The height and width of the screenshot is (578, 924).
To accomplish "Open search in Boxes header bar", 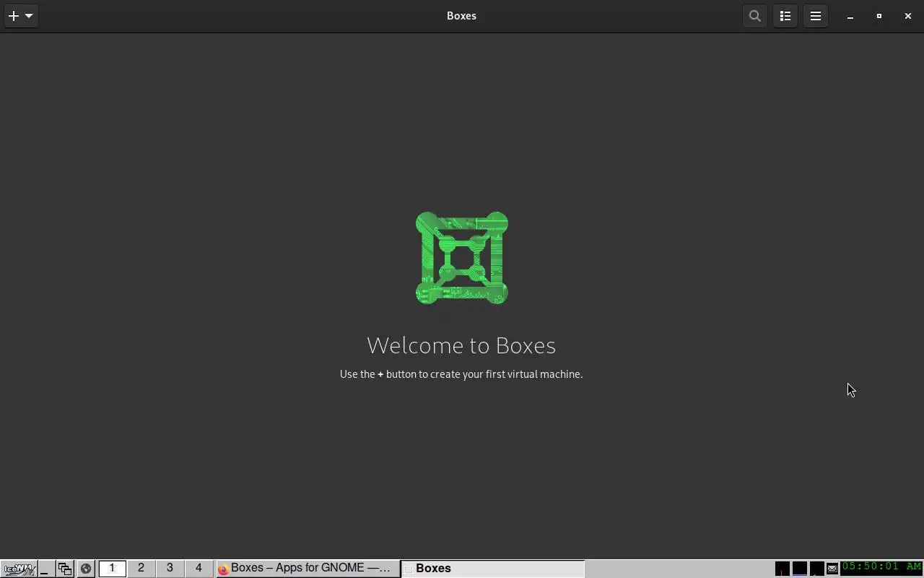I will pos(755,16).
